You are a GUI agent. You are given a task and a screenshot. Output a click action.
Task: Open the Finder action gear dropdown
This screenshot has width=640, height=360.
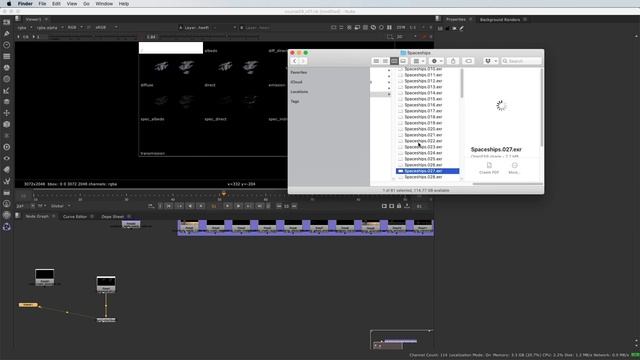[x=437, y=61]
